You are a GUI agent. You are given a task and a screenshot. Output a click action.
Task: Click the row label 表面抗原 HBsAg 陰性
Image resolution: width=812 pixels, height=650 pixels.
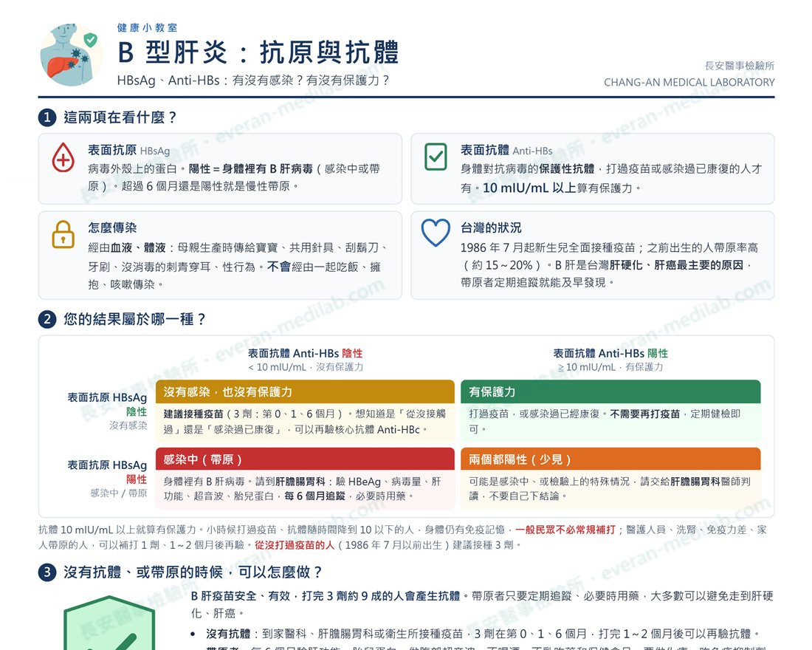point(107,404)
